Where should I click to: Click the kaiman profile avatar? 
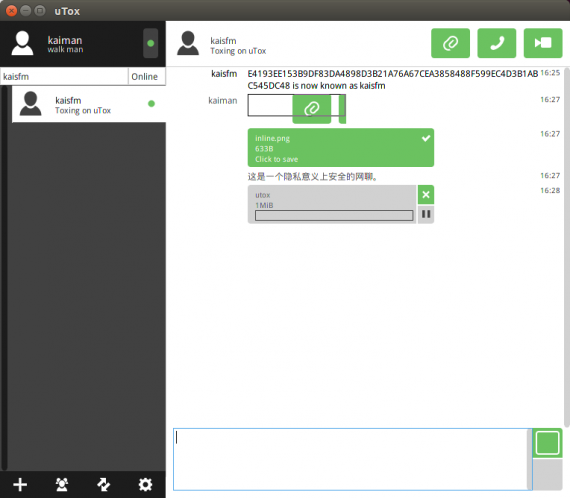pyautogui.click(x=23, y=43)
